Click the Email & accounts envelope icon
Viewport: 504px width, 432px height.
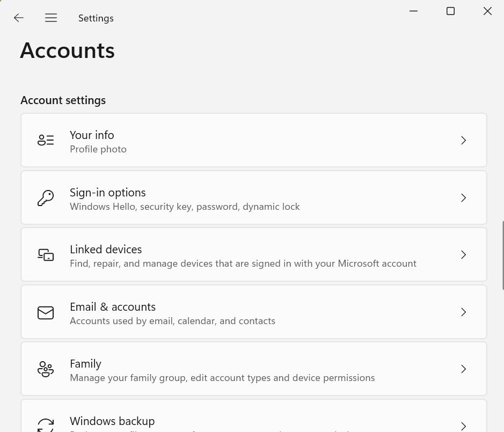point(46,312)
